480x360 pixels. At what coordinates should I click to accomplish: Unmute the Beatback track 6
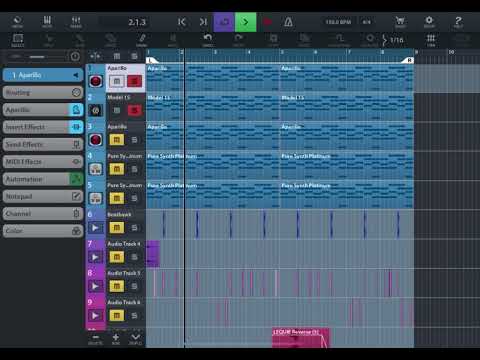[x=116, y=228]
